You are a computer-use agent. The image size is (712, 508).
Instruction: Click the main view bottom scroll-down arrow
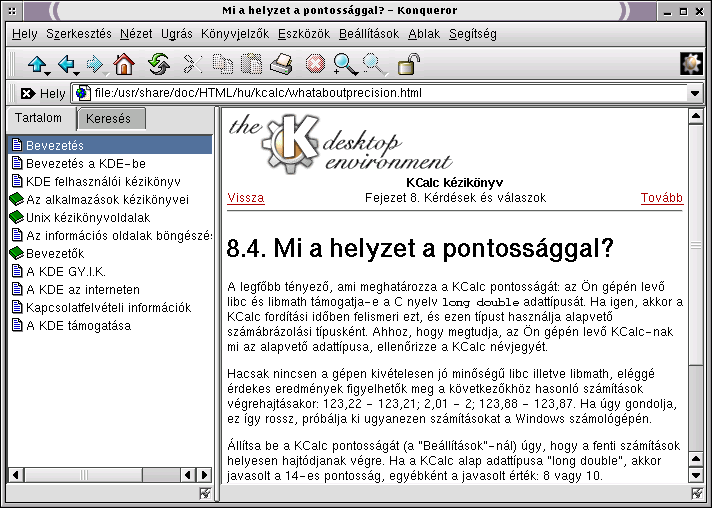point(696,475)
